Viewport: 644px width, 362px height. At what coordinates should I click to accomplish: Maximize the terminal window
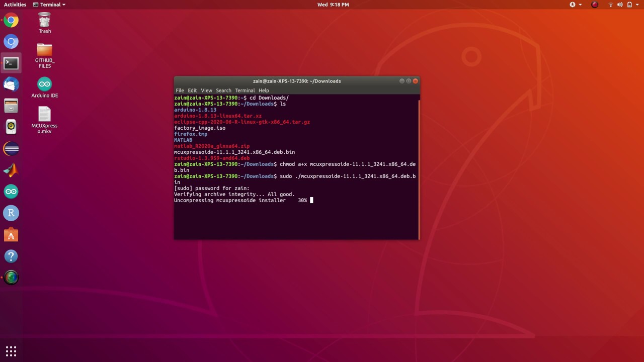tap(409, 81)
